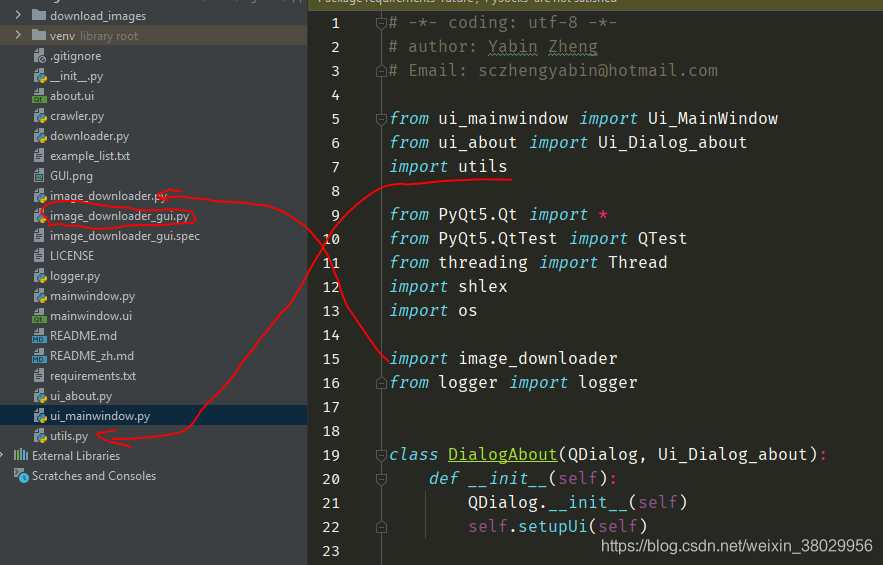Image resolution: width=883 pixels, height=565 pixels.
Task: Click the External Libraries bars icon
Action: coord(21,455)
